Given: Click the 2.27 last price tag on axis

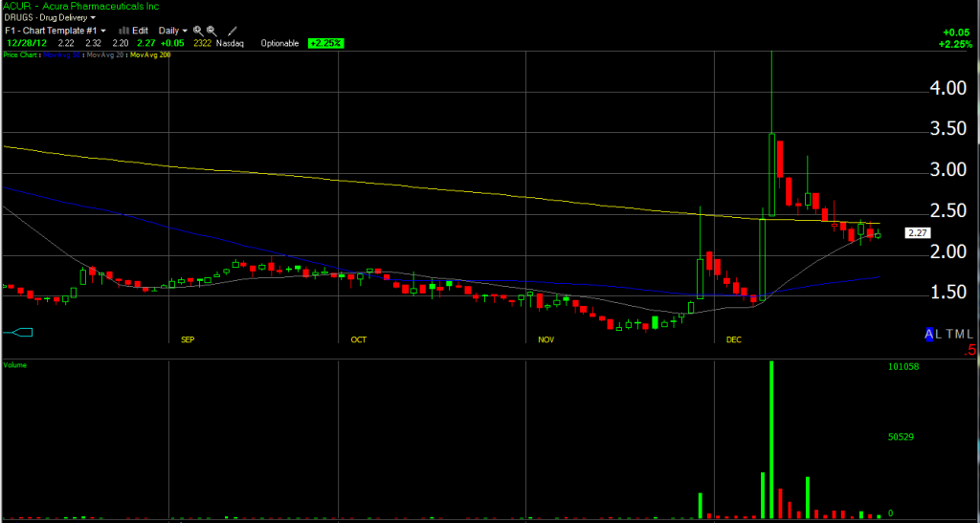Looking at the screenshot, I should [x=918, y=233].
